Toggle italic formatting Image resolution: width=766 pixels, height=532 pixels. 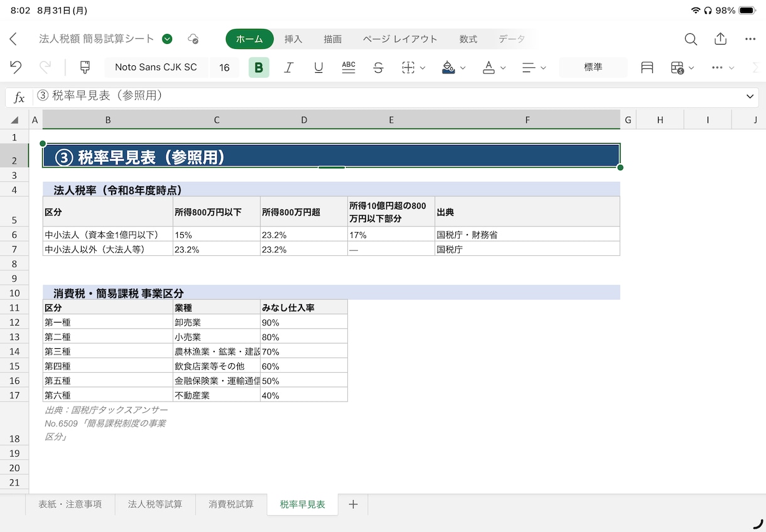(289, 68)
